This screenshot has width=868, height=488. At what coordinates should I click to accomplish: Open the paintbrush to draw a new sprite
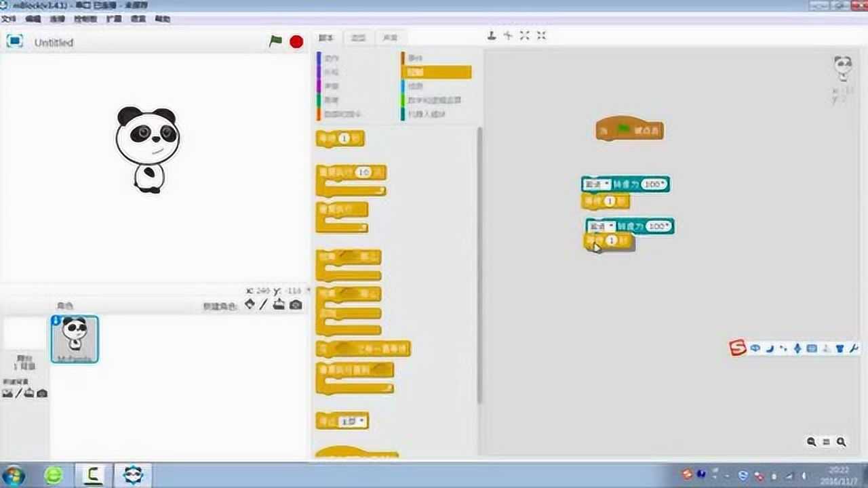(x=263, y=305)
